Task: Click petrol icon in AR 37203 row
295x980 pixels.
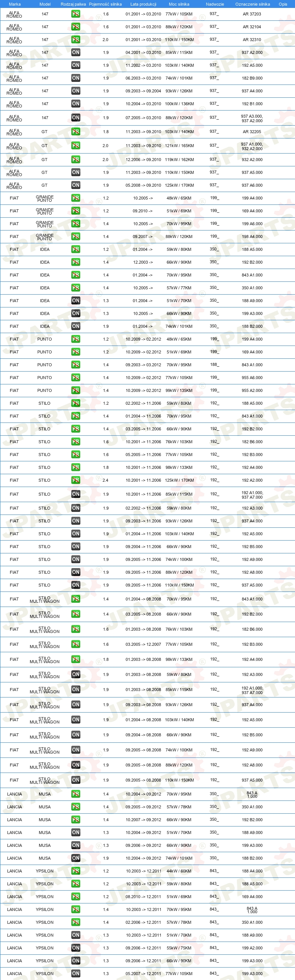Action: 76,14
